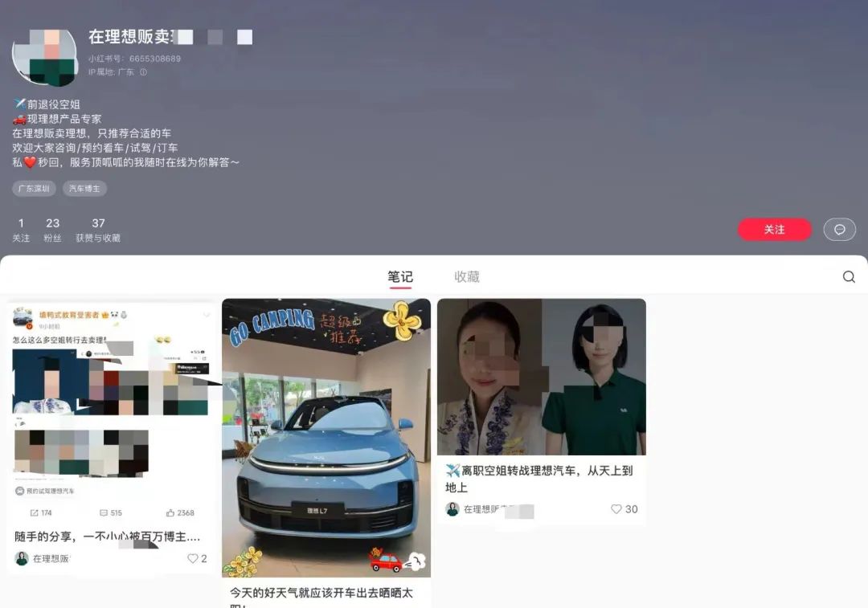Screen dimensions: 868x608
Task: Click the bio line 前退役空姐
Action: point(47,104)
